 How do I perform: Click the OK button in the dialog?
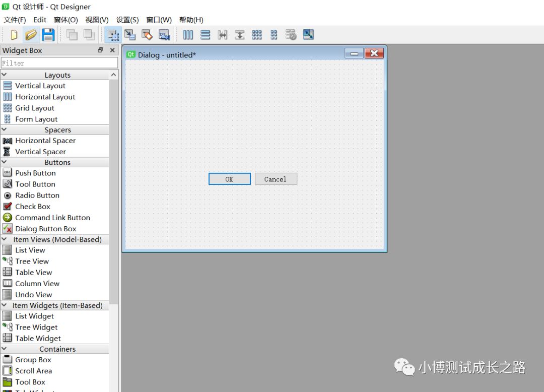(229, 179)
